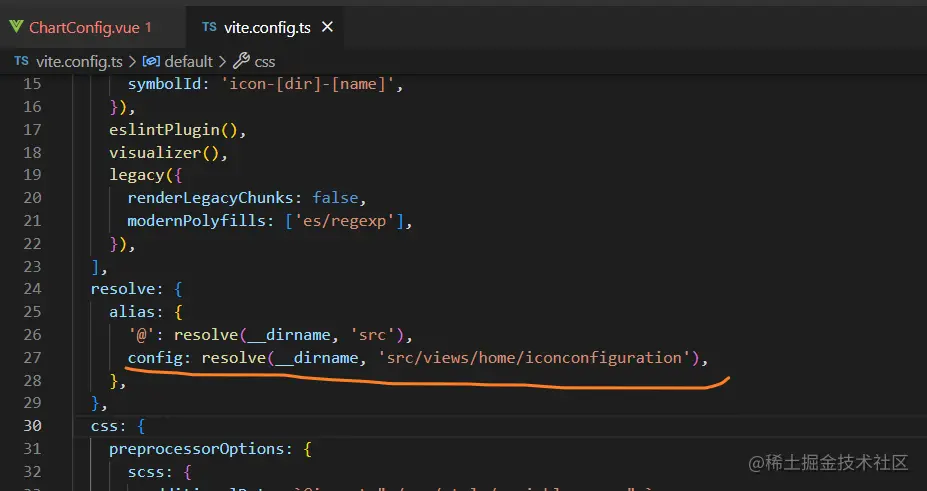Viewport: 927px width, 491px height.
Task: Click the symbol icon beside default breadcrumb
Action: click(x=151, y=61)
